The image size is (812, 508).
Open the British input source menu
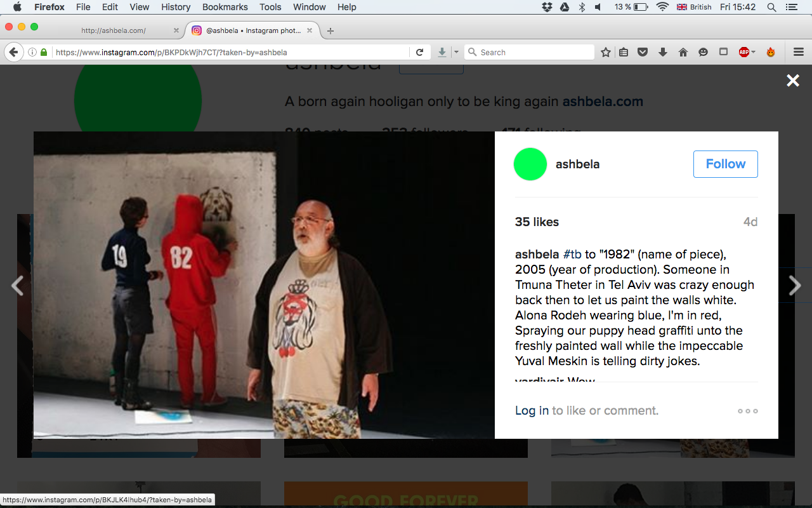(x=694, y=7)
